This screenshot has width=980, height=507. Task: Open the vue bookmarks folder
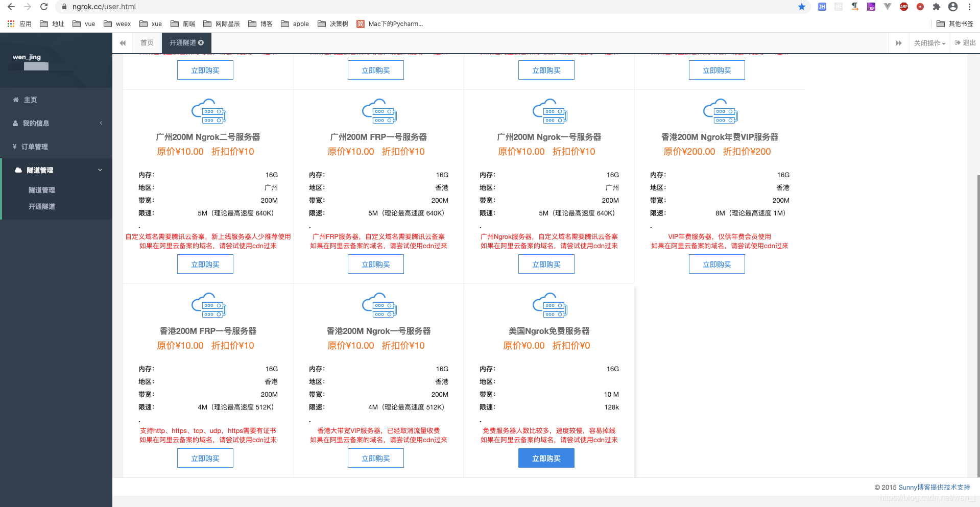[x=84, y=24]
